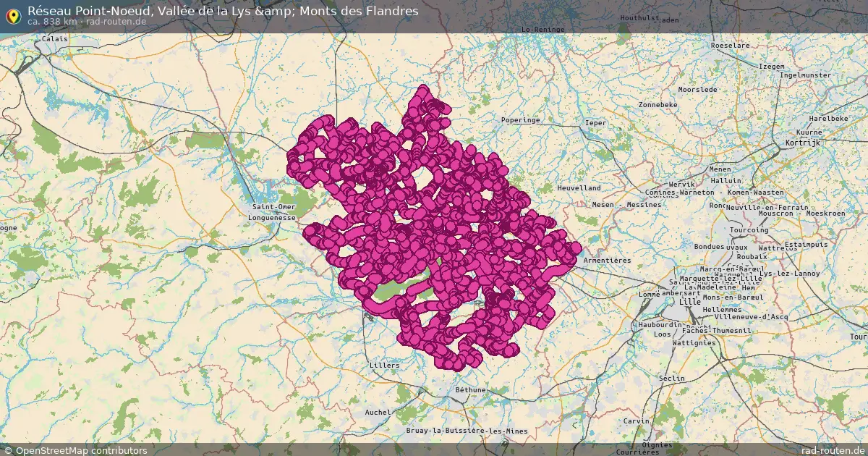Click the 'Estaimpuis' map label

pyautogui.click(x=805, y=245)
